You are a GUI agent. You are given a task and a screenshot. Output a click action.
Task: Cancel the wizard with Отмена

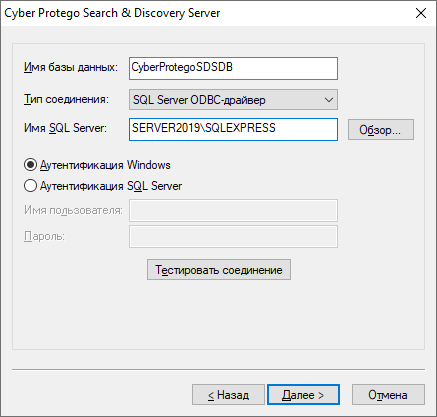[388, 395]
